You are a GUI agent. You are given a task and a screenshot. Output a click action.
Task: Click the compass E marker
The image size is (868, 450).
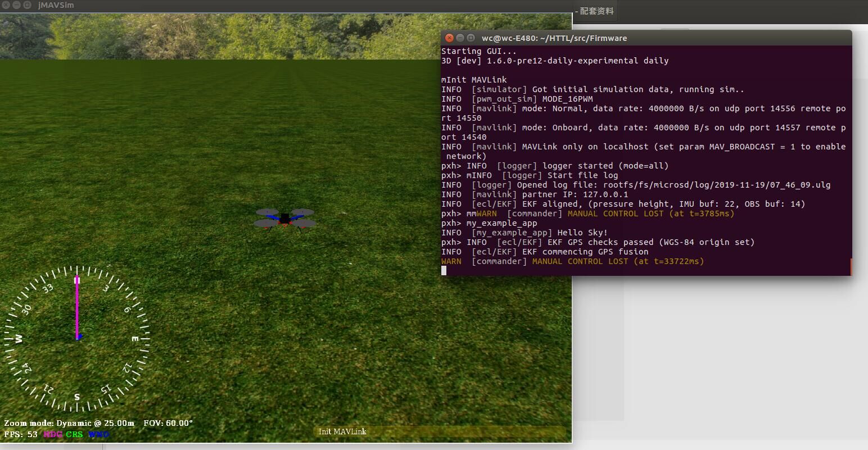pos(135,339)
